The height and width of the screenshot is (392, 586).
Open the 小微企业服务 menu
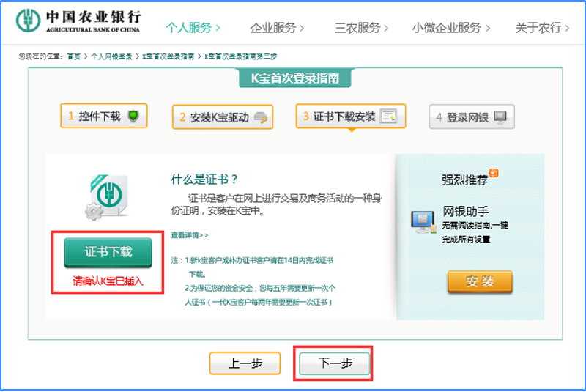click(x=450, y=28)
